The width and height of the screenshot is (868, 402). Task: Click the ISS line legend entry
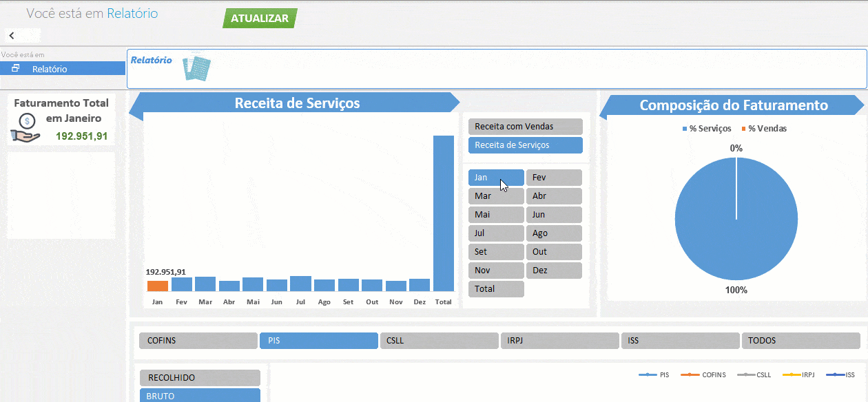840,375
